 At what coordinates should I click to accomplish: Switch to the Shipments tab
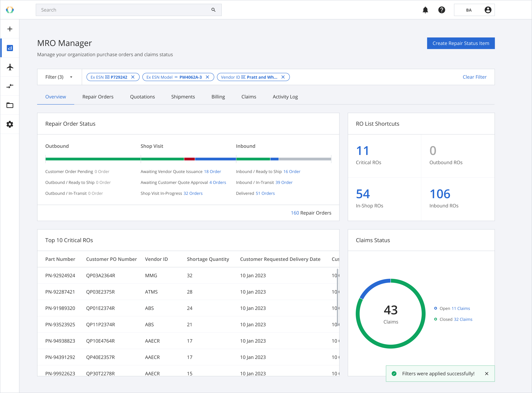pos(183,97)
